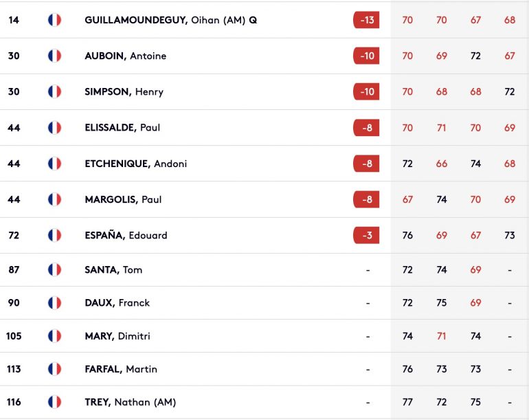Click the -3 score badge for España

pyautogui.click(x=366, y=235)
